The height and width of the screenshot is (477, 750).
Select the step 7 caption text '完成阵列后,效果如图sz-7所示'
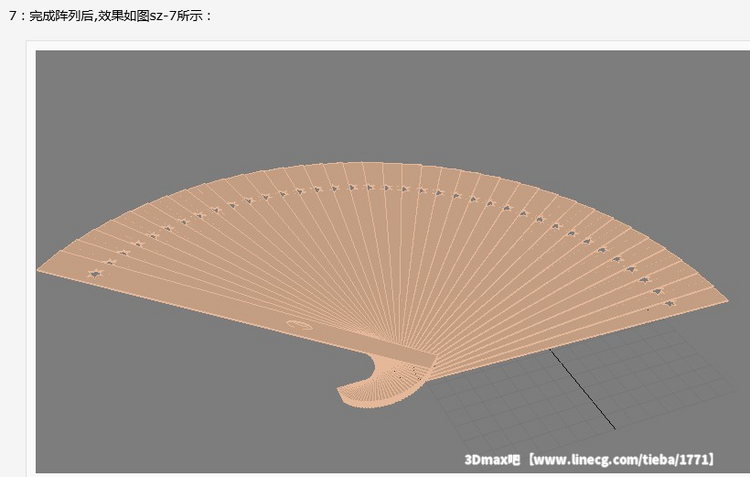tap(116, 16)
